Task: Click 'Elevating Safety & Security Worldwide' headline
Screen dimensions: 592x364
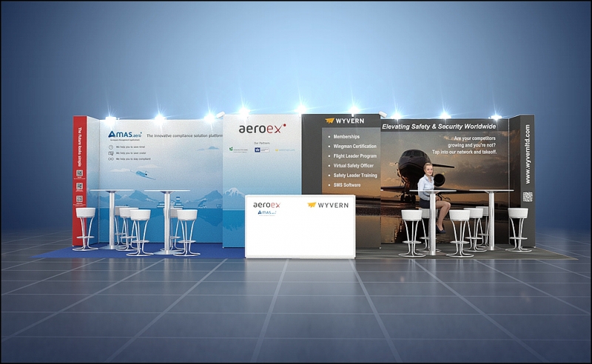Action: click(x=439, y=127)
